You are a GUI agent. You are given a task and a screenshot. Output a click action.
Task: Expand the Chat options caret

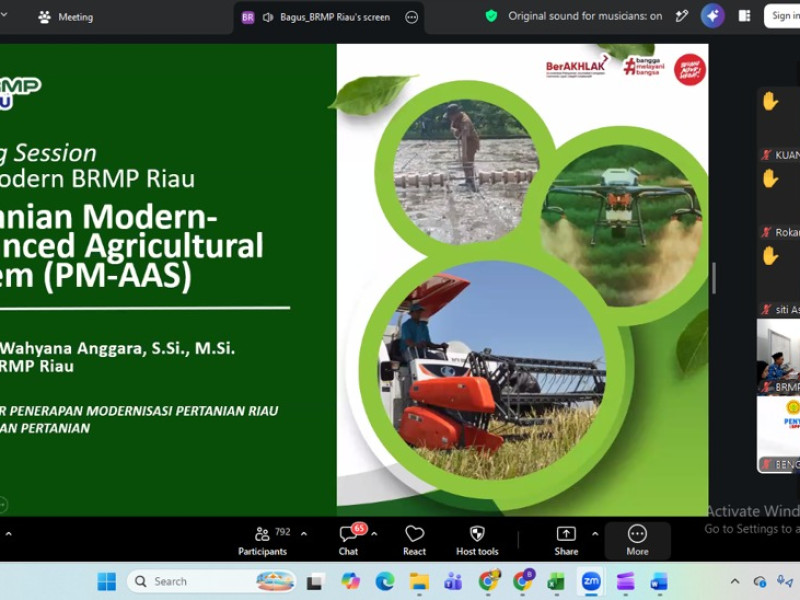pyautogui.click(x=374, y=534)
